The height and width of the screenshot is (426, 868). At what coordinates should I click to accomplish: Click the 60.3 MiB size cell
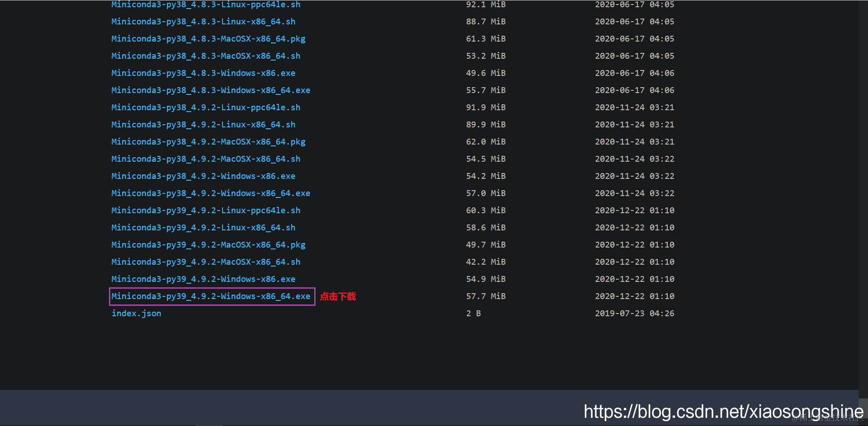(486, 211)
